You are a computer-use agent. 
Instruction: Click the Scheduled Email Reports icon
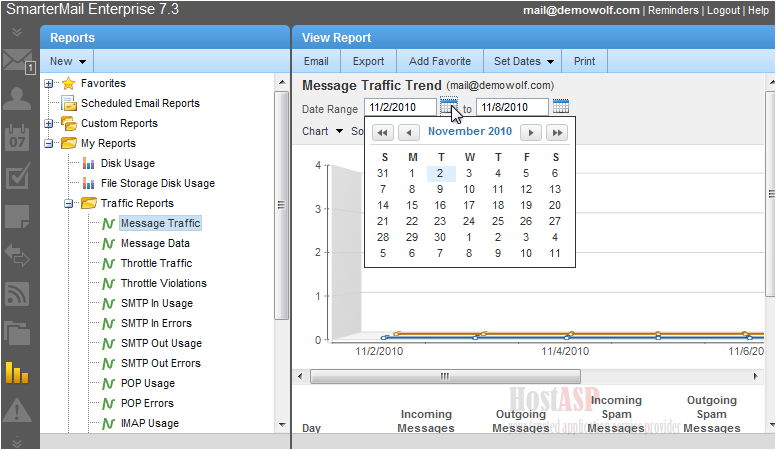click(x=69, y=103)
